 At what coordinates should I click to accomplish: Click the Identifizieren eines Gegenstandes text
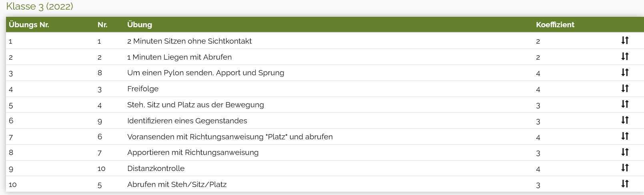[x=187, y=121]
